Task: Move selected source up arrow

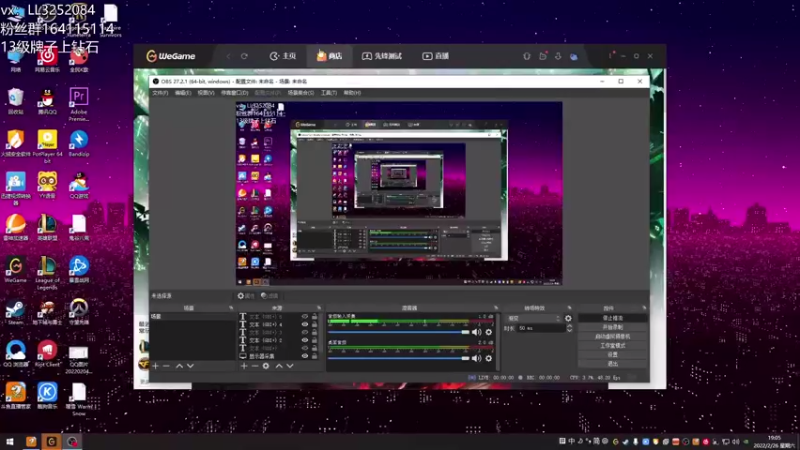Action: pyautogui.click(x=279, y=366)
